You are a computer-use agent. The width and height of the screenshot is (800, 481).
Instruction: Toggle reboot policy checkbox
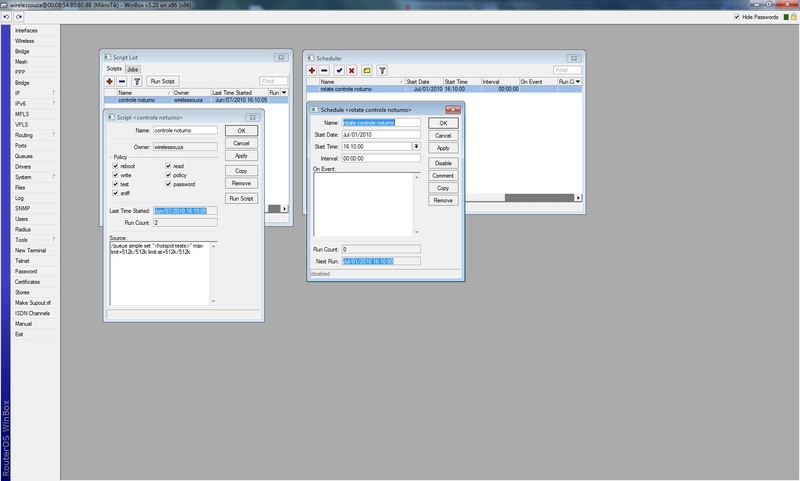(115, 166)
